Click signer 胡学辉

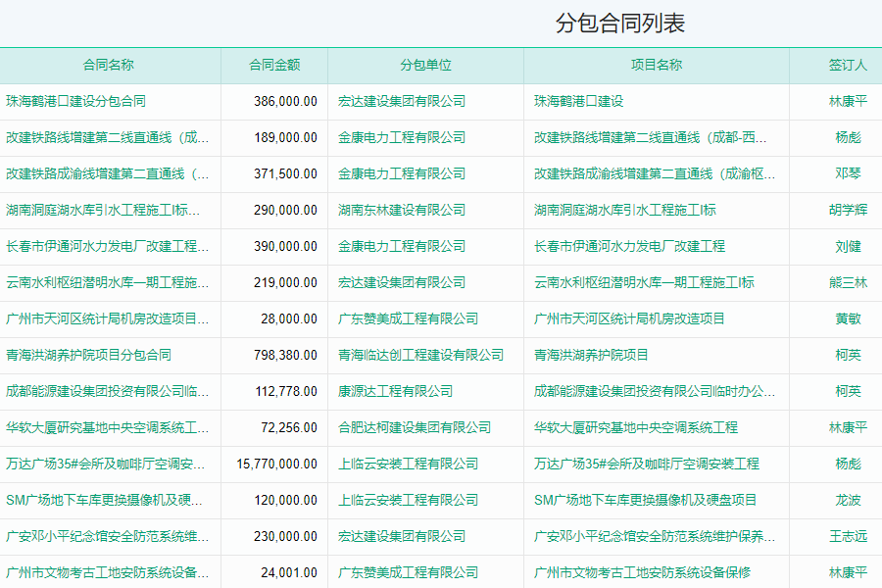848,211
